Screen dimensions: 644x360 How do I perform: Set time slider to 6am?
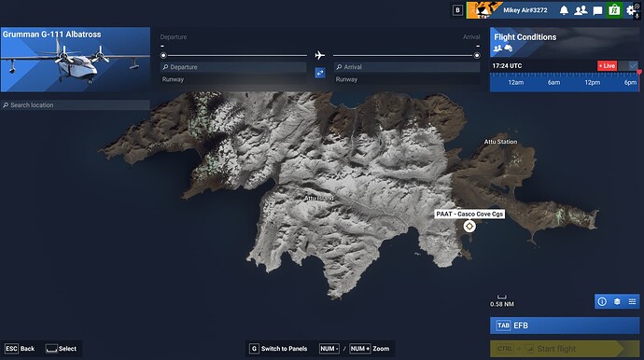(553, 82)
